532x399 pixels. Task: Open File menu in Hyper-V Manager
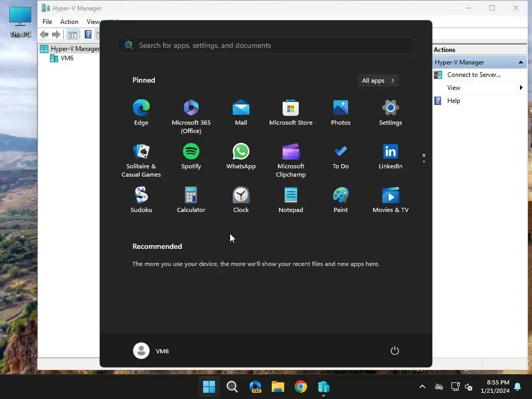pyautogui.click(x=47, y=22)
